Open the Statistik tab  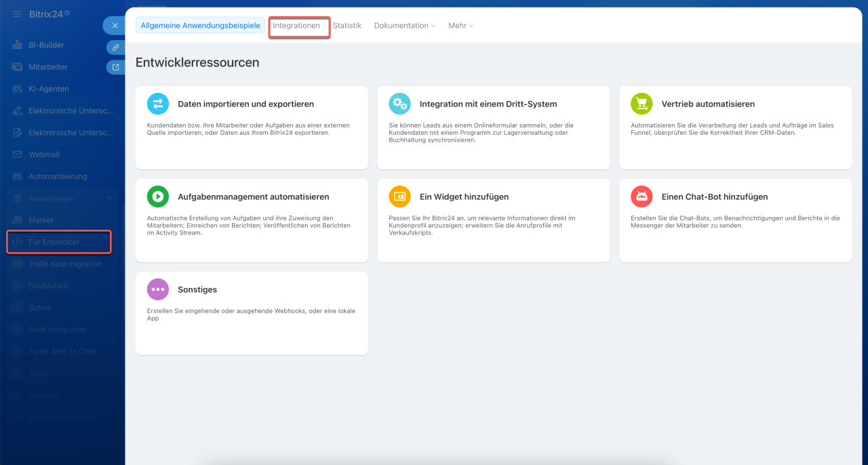[x=347, y=26]
